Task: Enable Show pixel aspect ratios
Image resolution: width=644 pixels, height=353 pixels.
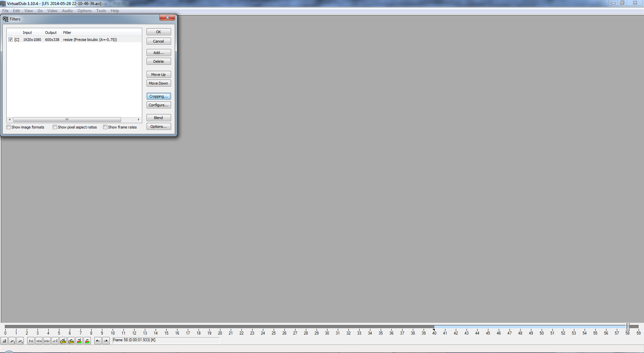Action: [55, 127]
